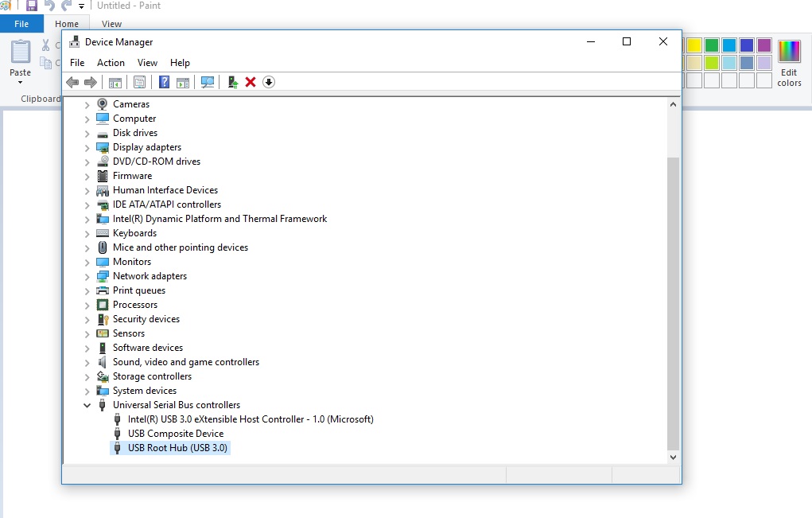Click Edit colors button in Paint

tap(789, 63)
